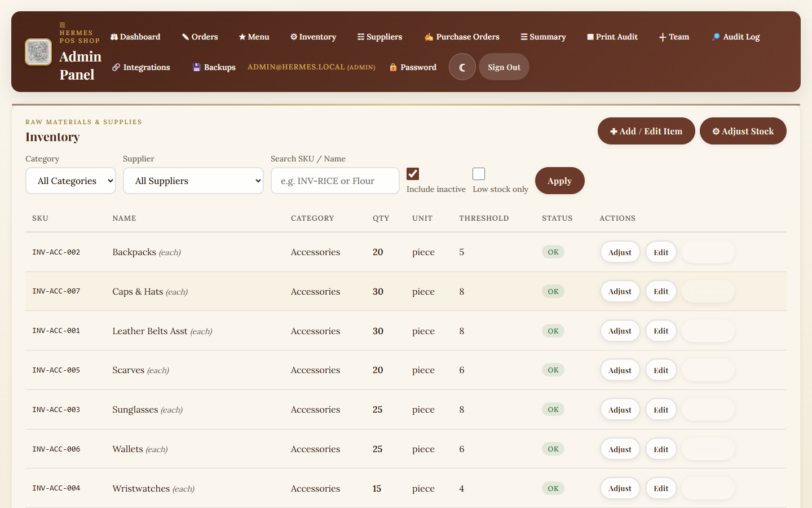Click the Password lock icon
Screen dimensions: 812x508
[x=393, y=67]
